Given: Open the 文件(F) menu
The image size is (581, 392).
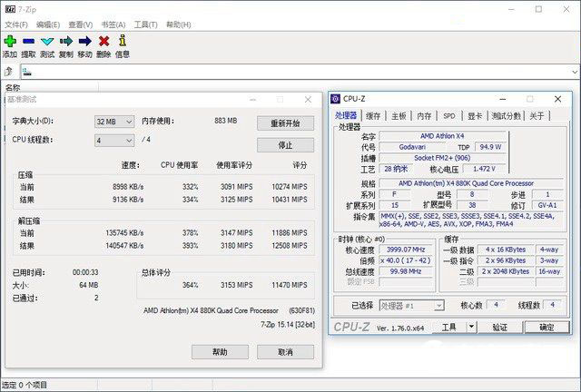Looking at the screenshot, I should pyautogui.click(x=16, y=24).
